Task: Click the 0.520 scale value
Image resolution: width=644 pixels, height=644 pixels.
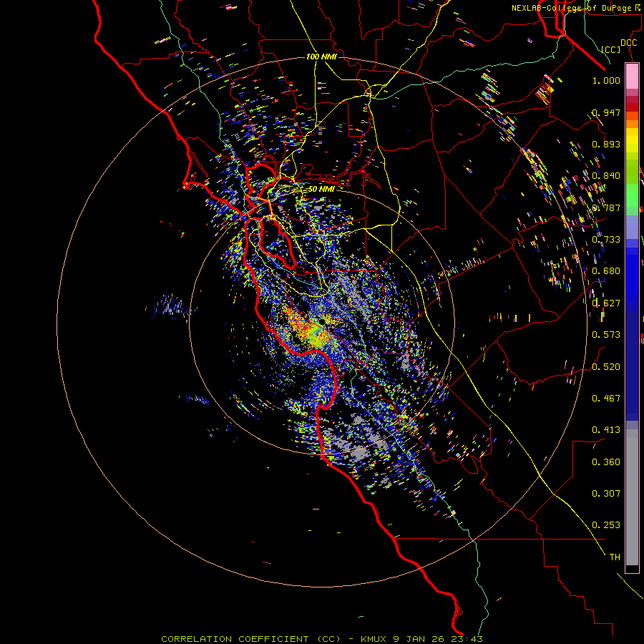Action: 606,367
